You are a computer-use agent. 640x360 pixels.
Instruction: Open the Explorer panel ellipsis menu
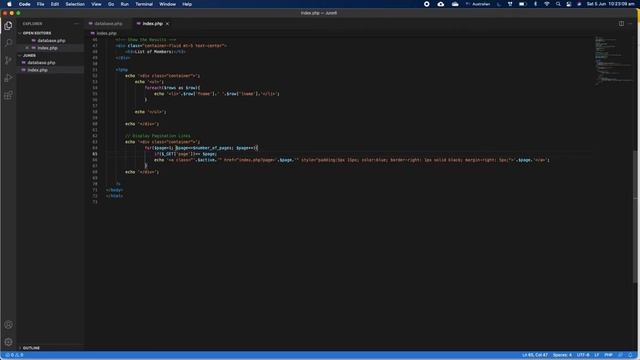click(x=76, y=24)
